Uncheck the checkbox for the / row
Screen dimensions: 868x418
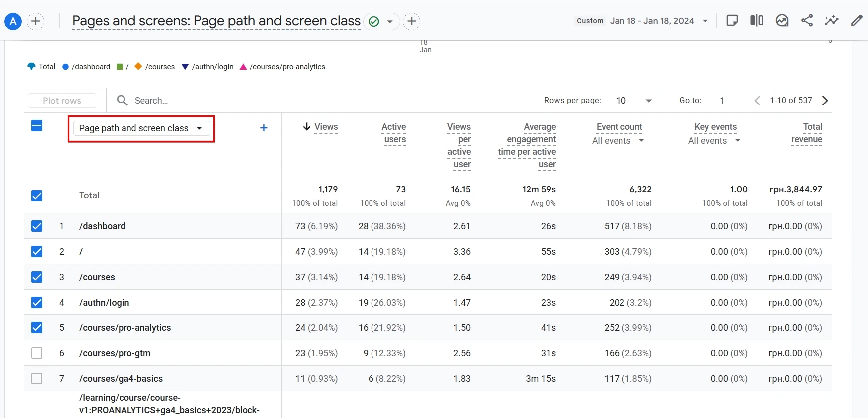[x=37, y=252]
